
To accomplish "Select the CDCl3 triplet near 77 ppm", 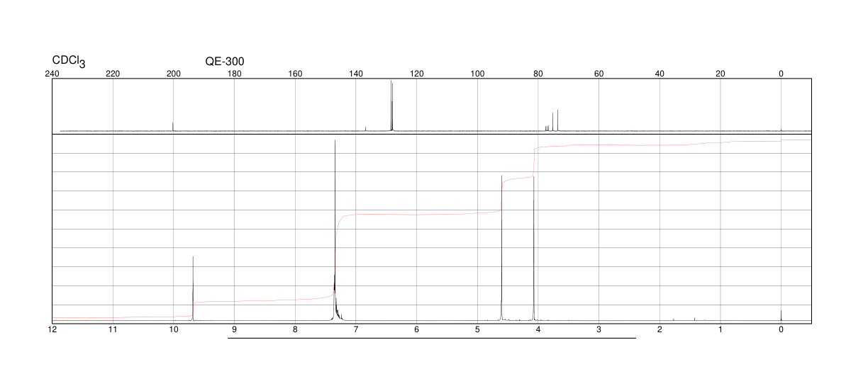I will [x=547, y=128].
